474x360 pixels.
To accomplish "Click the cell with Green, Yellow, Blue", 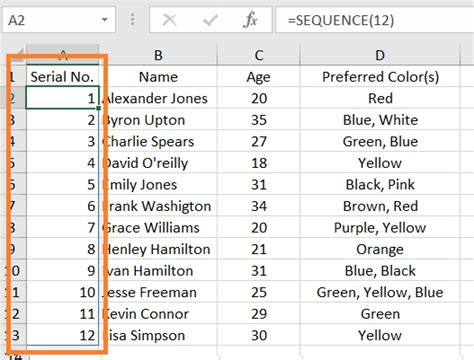I will pyautogui.click(x=380, y=292).
